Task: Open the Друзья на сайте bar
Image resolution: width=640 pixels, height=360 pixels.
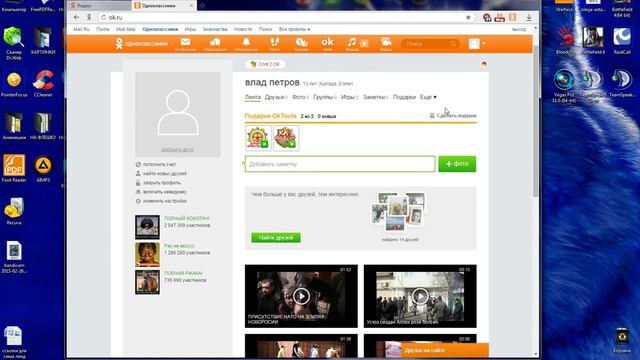Action: pyautogui.click(x=445, y=350)
